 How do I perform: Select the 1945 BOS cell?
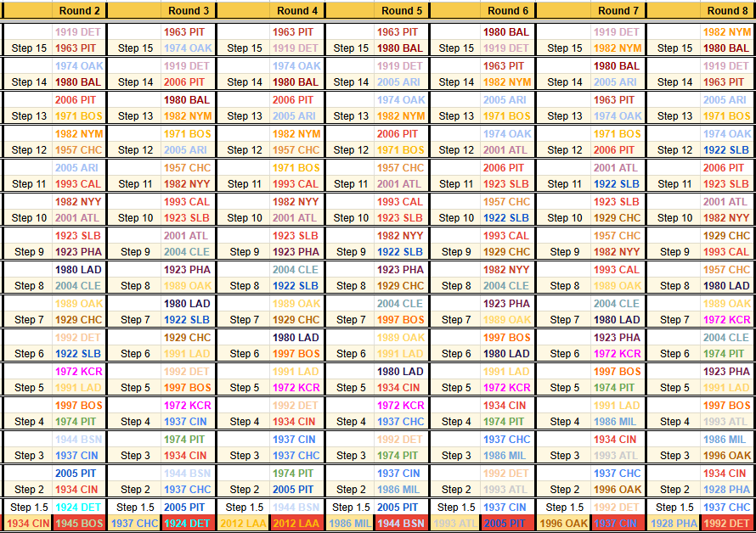79,524
